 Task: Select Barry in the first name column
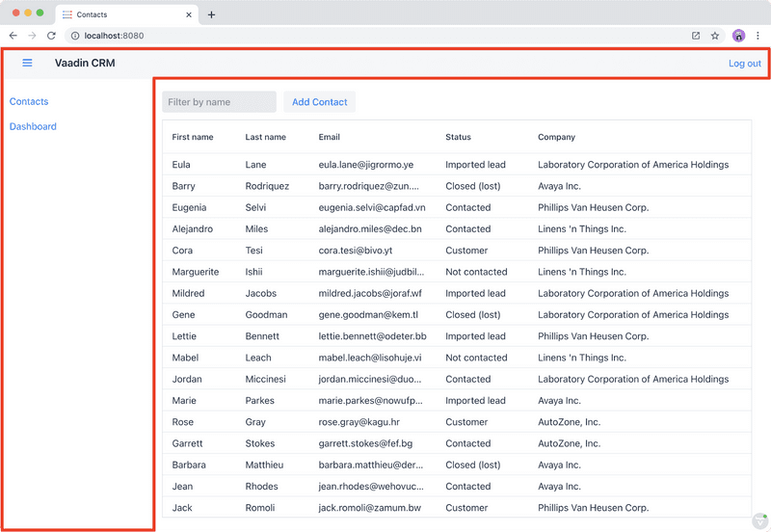[183, 186]
